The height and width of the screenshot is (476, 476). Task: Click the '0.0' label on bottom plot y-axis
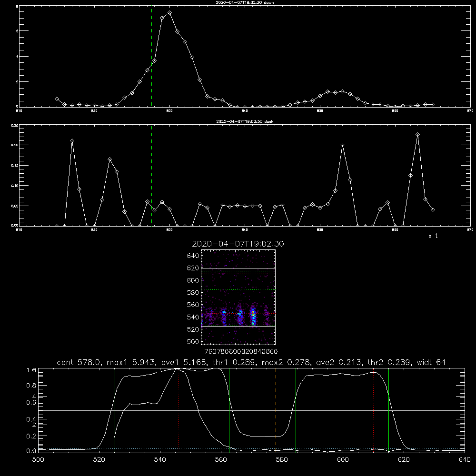(x=31, y=451)
